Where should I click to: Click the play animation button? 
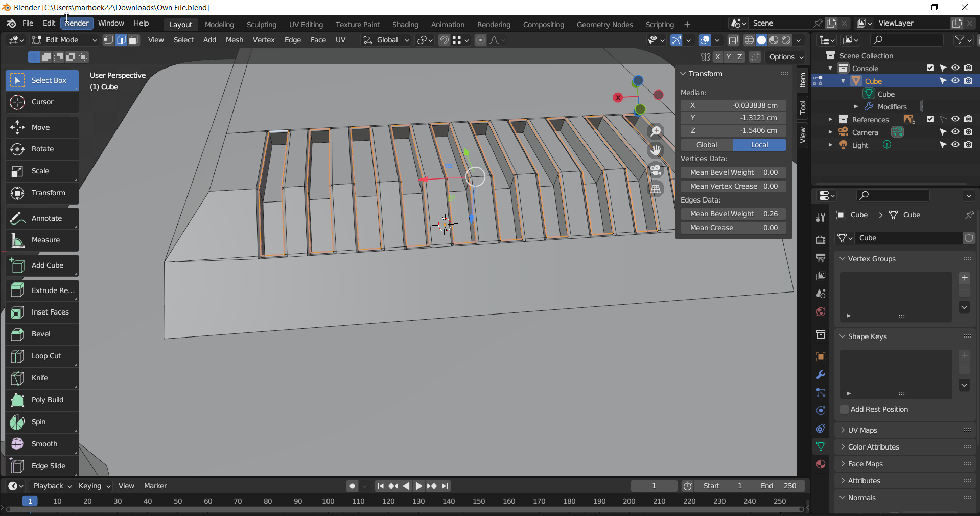(x=418, y=486)
